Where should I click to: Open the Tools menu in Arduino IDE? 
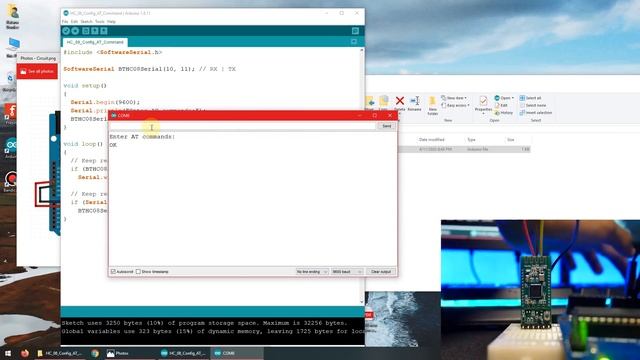click(100, 22)
